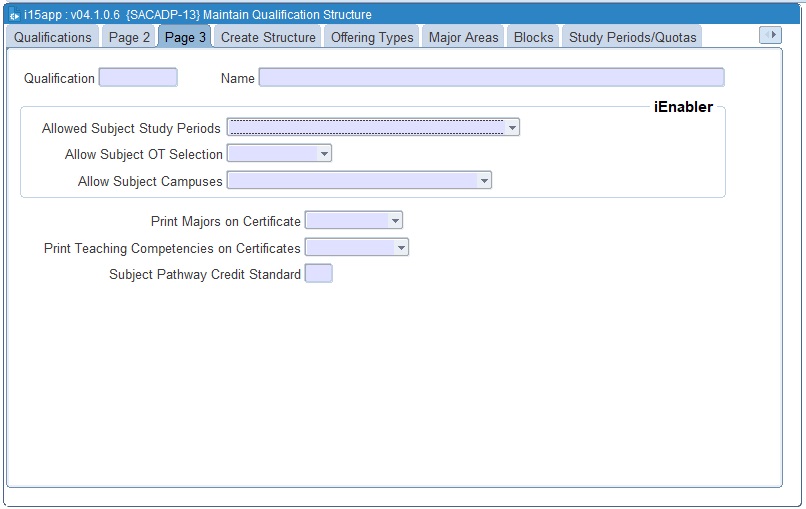Click the i15app title bar icon

point(13,15)
